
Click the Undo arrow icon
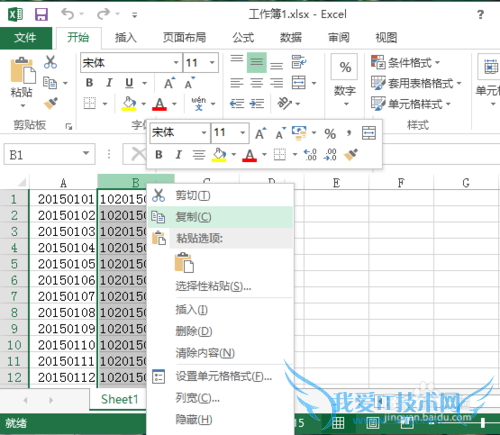pos(68,14)
